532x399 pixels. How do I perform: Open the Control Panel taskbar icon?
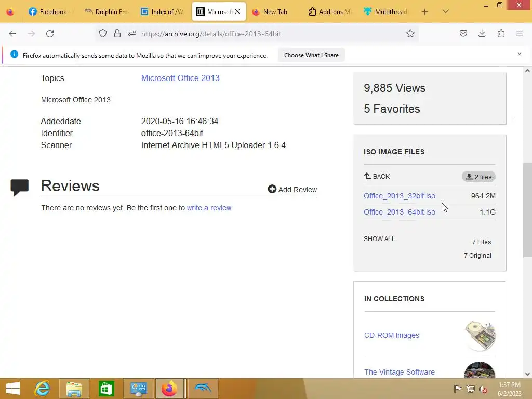tap(138, 389)
